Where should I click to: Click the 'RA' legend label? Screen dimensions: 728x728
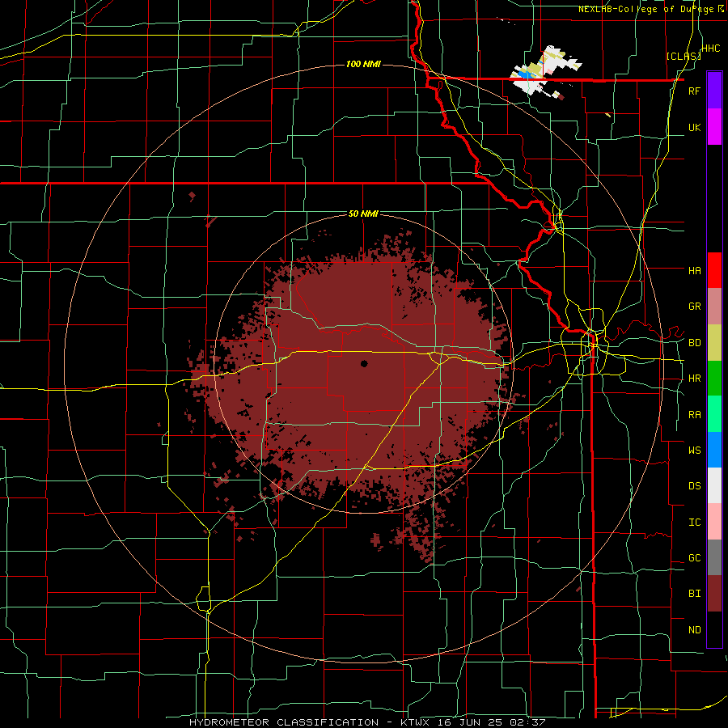[694, 414]
